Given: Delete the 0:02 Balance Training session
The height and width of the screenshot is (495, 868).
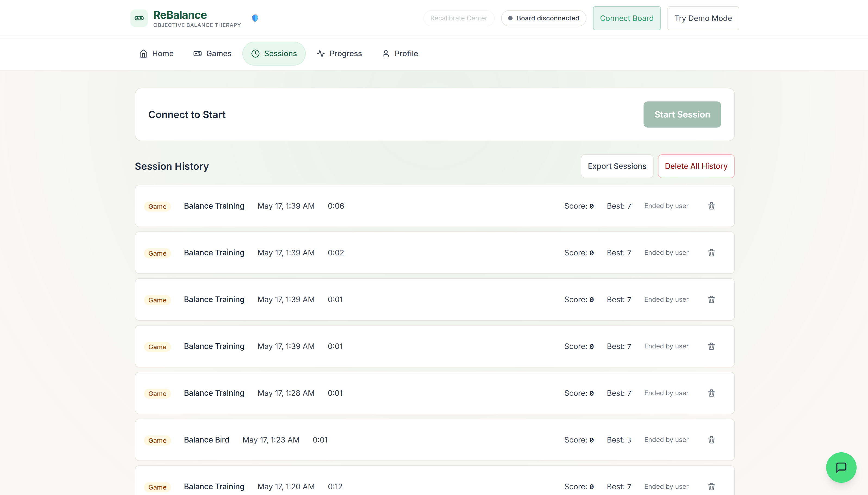Looking at the screenshot, I should tap(711, 253).
